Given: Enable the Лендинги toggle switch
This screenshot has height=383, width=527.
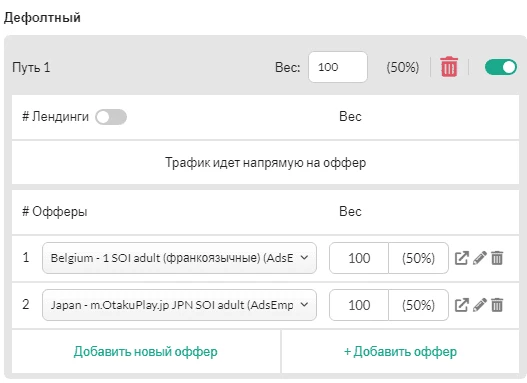Looking at the screenshot, I should point(111,117).
